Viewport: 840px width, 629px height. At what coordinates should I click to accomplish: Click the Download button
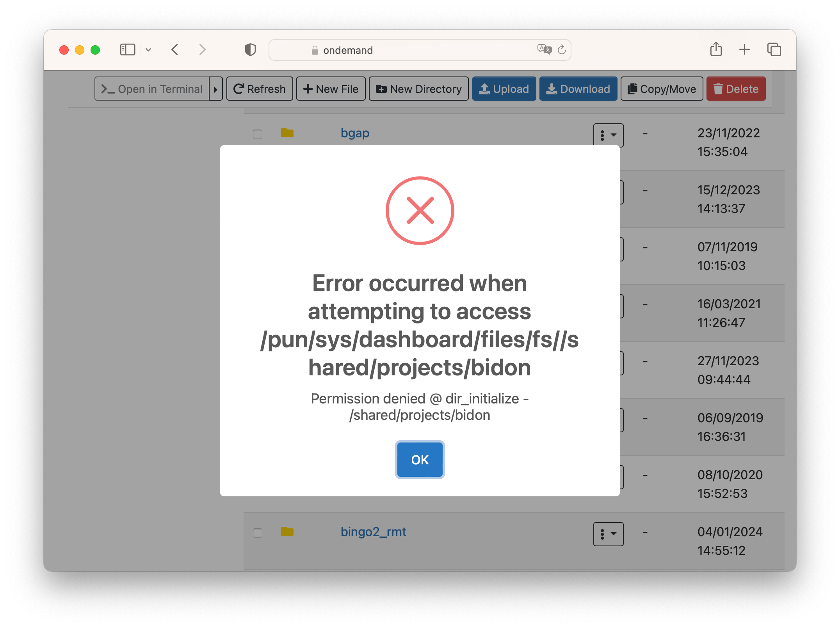click(578, 89)
